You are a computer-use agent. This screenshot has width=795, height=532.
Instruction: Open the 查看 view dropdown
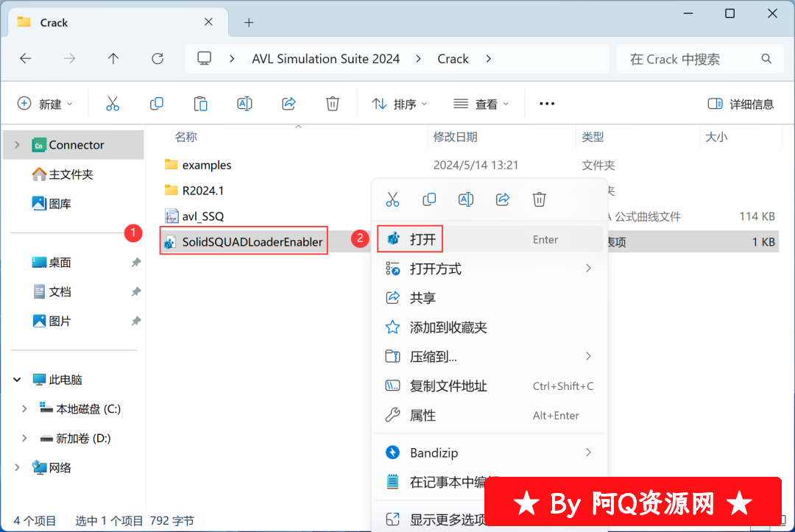point(481,104)
